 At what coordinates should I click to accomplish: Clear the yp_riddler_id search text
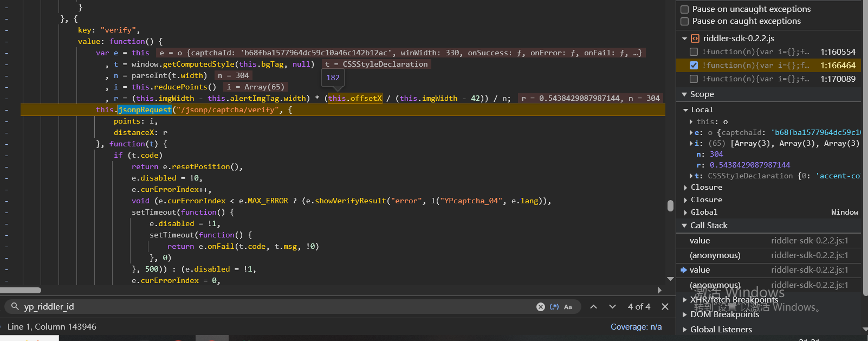[x=540, y=307]
